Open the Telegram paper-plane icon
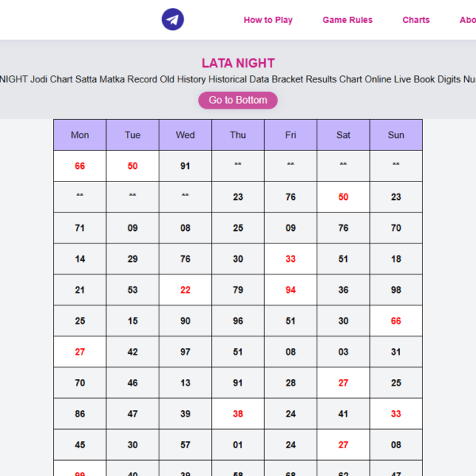Screen dimensions: 476x476 pyautogui.click(x=172, y=19)
